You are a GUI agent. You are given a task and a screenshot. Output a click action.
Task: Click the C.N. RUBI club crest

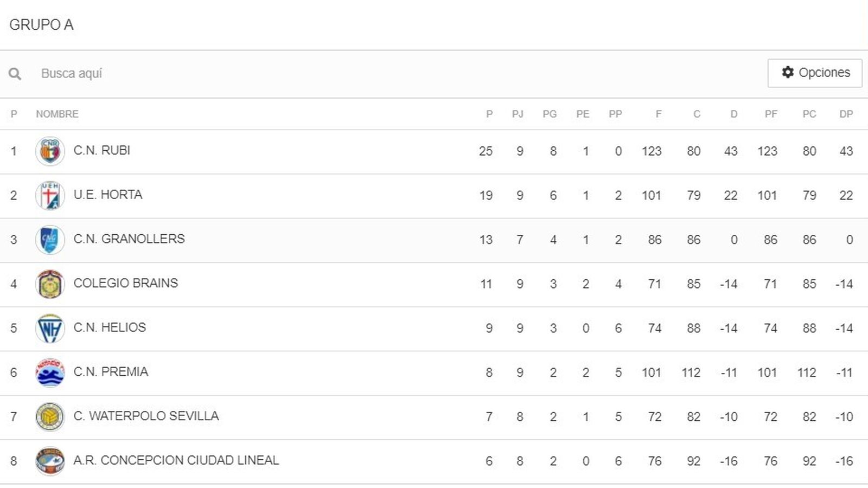tap(49, 150)
